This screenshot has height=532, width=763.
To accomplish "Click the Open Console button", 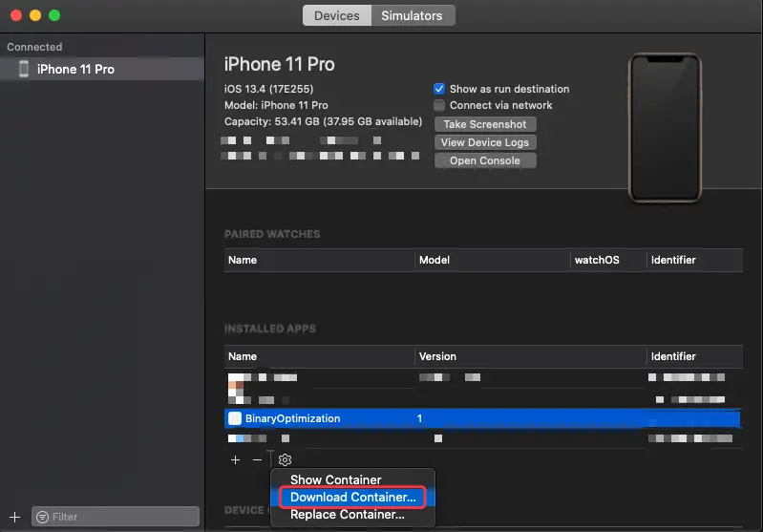I will pyautogui.click(x=485, y=160).
